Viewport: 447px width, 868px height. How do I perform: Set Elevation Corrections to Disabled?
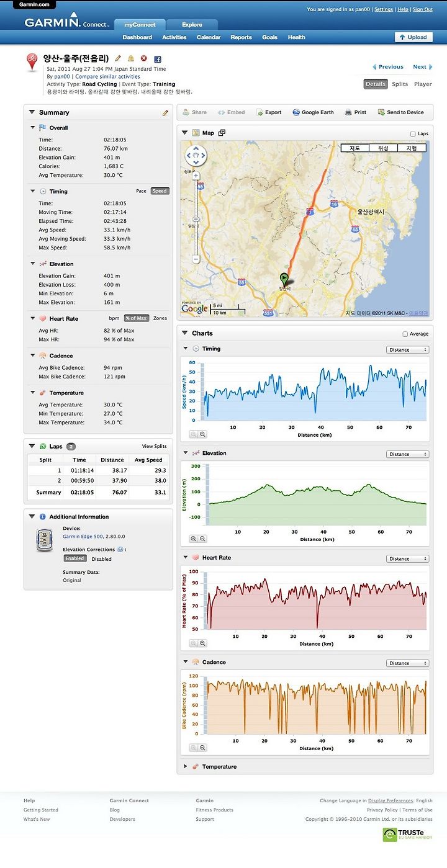(x=102, y=559)
